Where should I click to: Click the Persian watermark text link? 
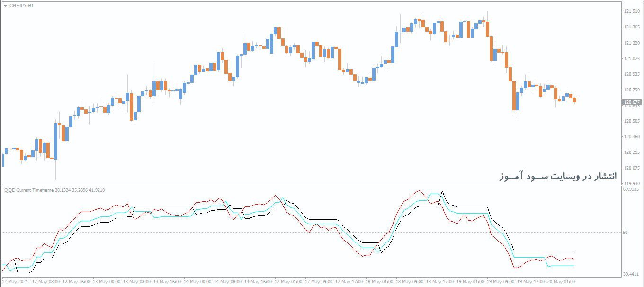559,174
